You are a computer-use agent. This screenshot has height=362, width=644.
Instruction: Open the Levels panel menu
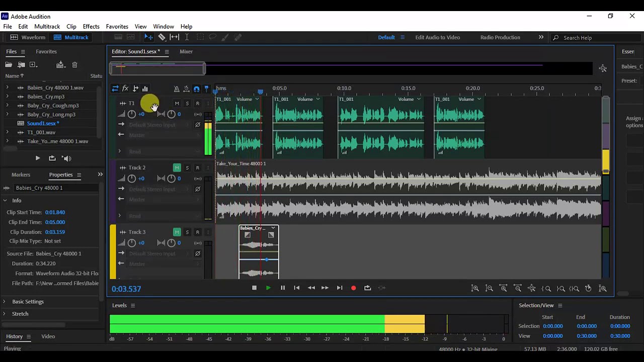pos(133,305)
